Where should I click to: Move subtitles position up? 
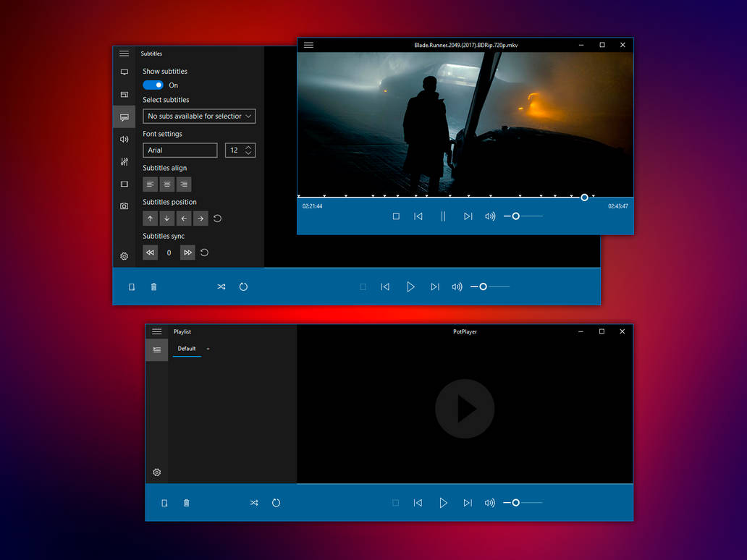point(150,219)
